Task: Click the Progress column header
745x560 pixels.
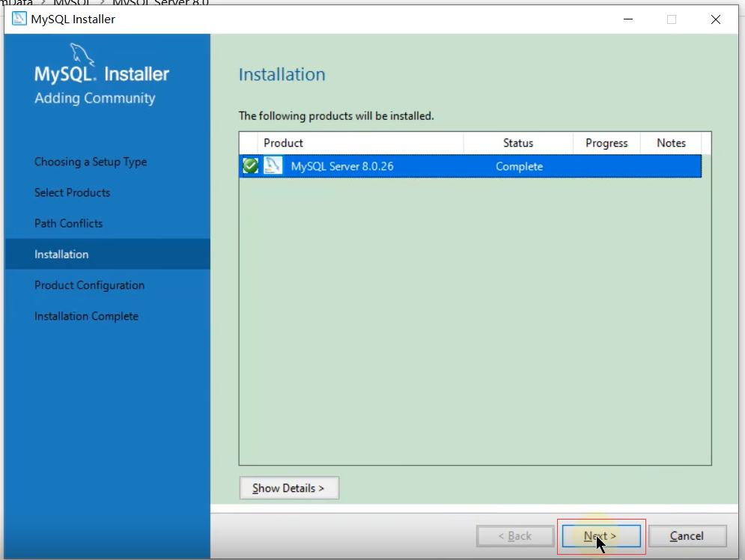Action: [606, 143]
